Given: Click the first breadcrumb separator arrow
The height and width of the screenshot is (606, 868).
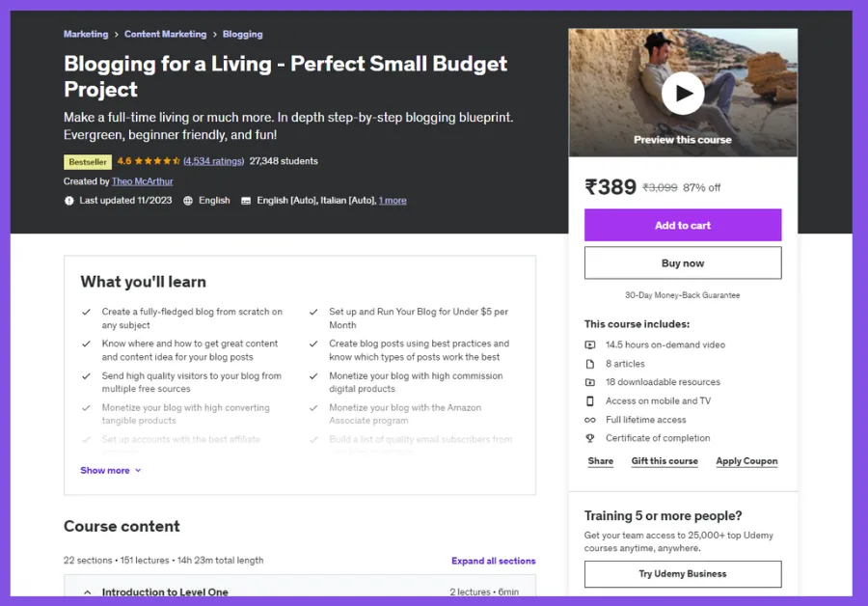Looking at the screenshot, I should 117,35.
